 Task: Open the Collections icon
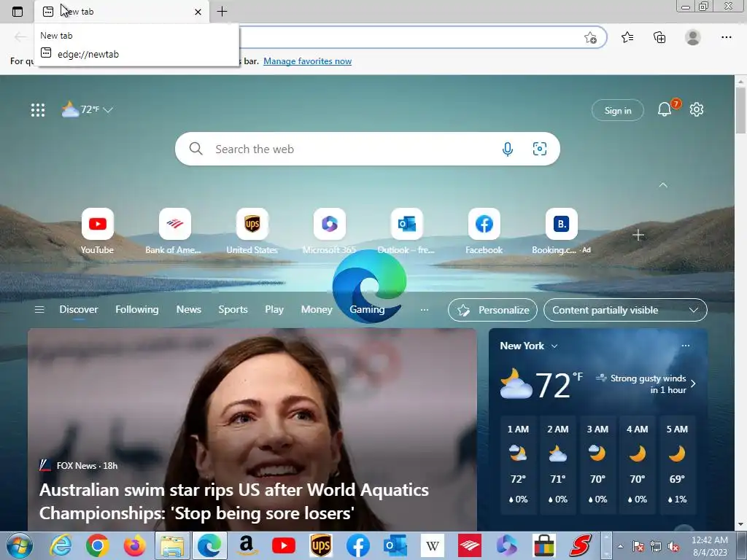point(659,37)
